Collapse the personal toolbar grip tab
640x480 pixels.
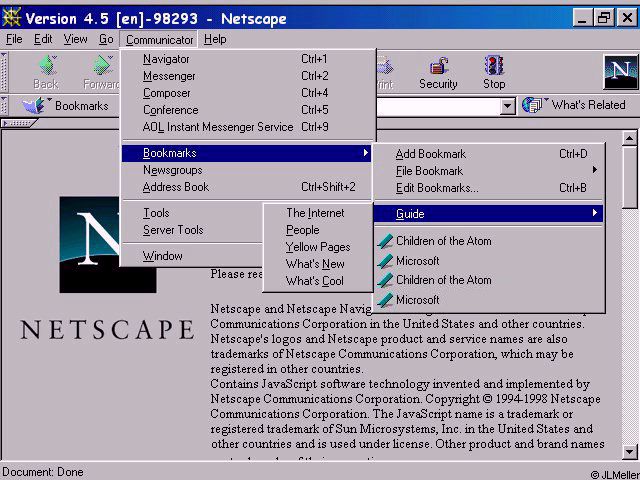coord(20,123)
